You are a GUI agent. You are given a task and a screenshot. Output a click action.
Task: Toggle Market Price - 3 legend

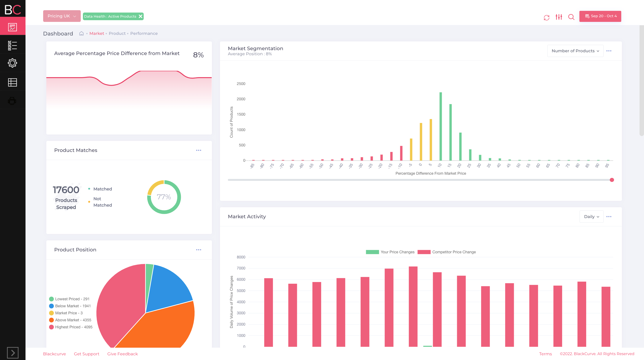pos(66,313)
